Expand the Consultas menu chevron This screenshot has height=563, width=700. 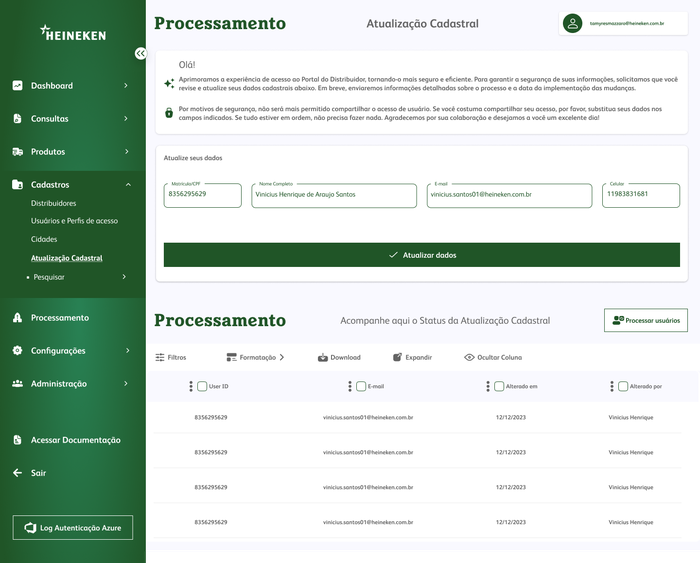(x=126, y=118)
